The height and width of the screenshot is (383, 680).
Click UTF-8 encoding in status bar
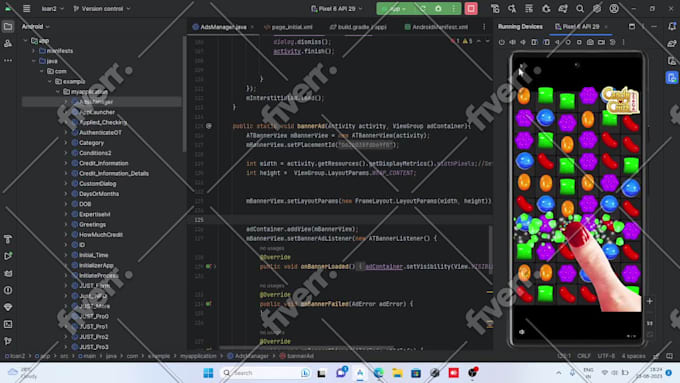606,356
